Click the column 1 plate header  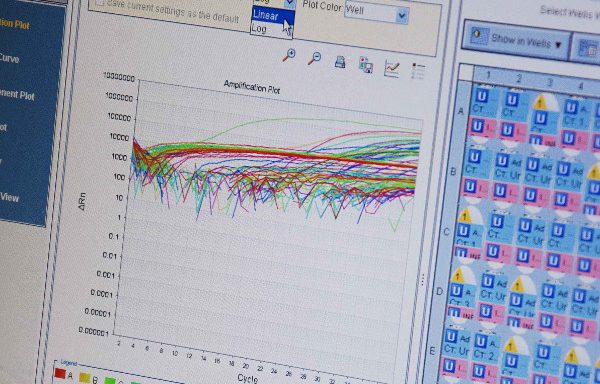(488, 75)
